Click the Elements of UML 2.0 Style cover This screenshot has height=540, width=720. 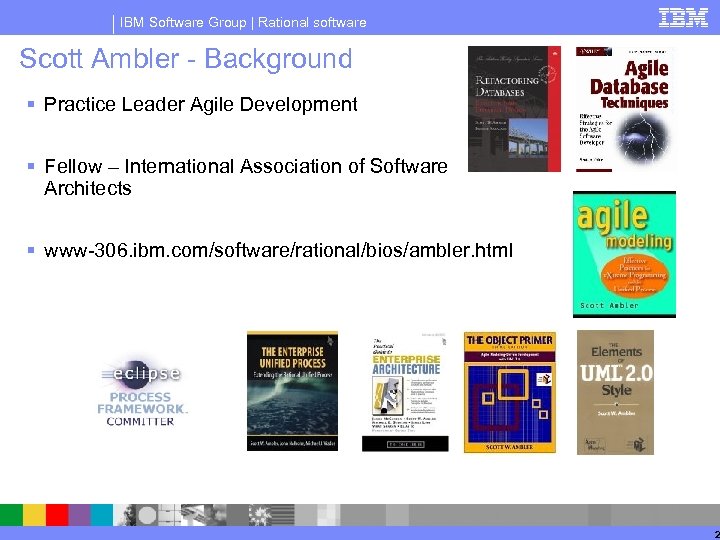pyautogui.click(x=615, y=393)
